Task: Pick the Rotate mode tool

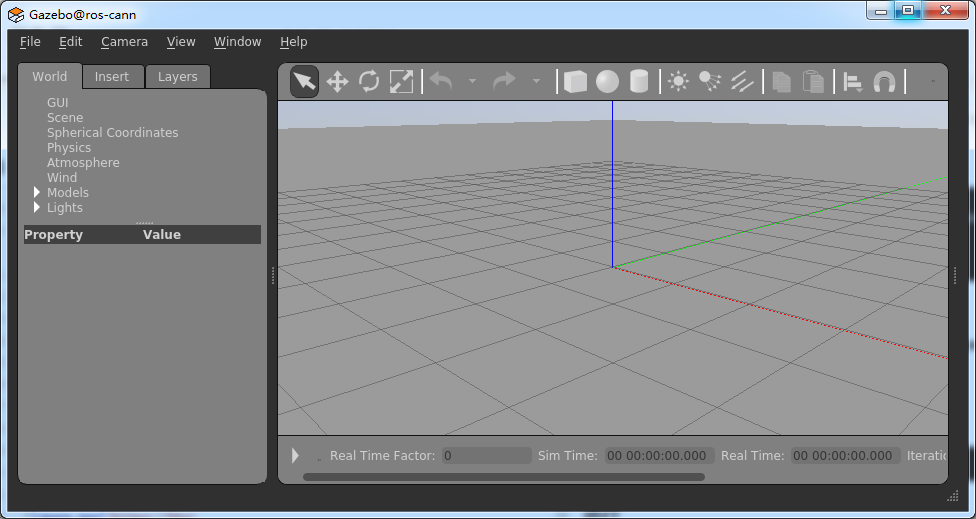Action: [369, 82]
